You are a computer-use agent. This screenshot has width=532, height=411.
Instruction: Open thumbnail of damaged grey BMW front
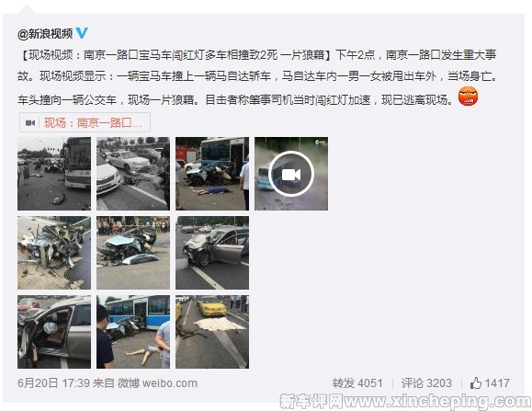212,253
